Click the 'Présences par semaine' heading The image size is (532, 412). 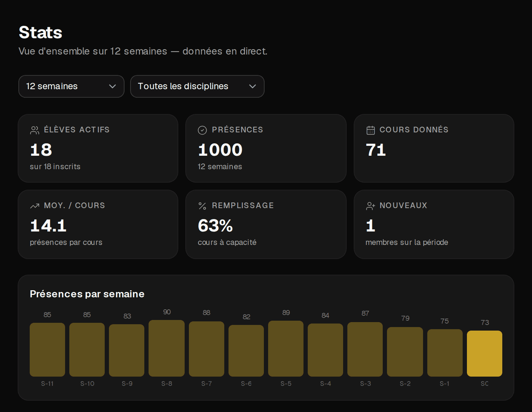pos(87,294)
